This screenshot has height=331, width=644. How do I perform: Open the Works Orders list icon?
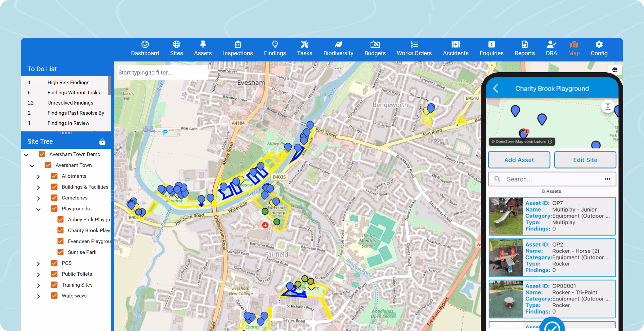(x=414, y=44)
